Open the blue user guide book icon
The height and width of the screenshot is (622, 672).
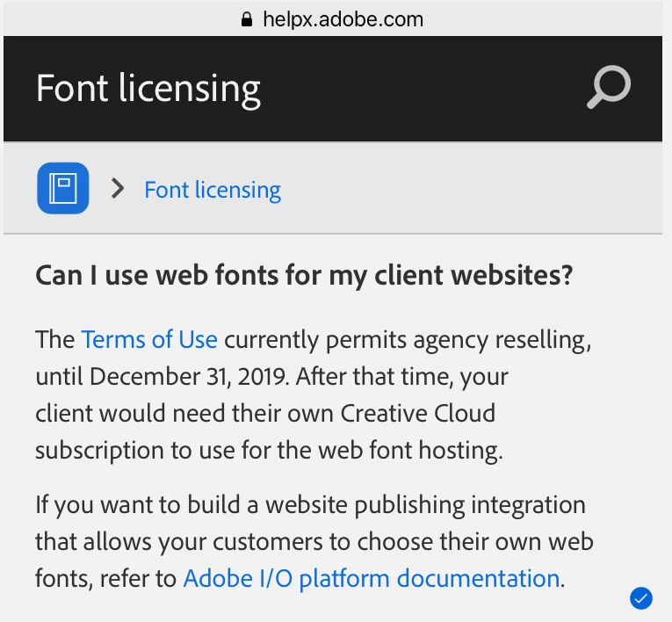coord(63,188)
